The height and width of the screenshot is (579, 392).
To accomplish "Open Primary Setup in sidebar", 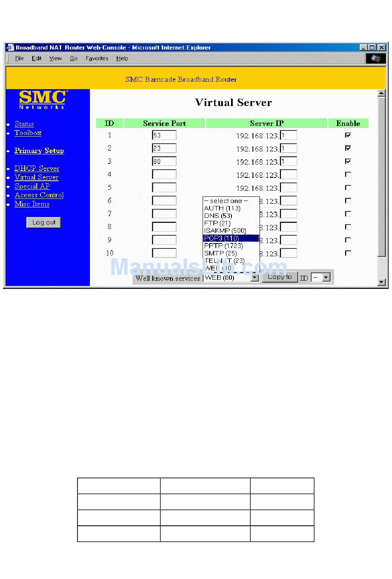I will click(39, 151).
